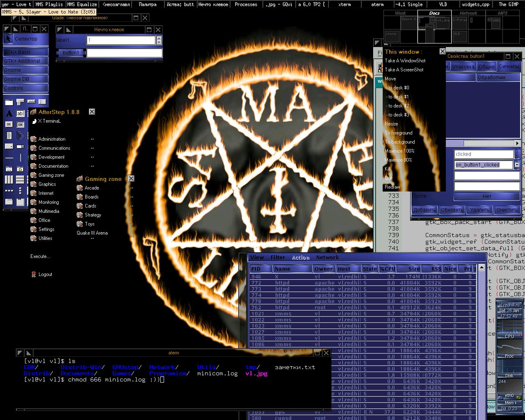This screenshot has width=525, height=420.
Task: Switch to the Общие tab in properties
Action: (x=486, y=66)
